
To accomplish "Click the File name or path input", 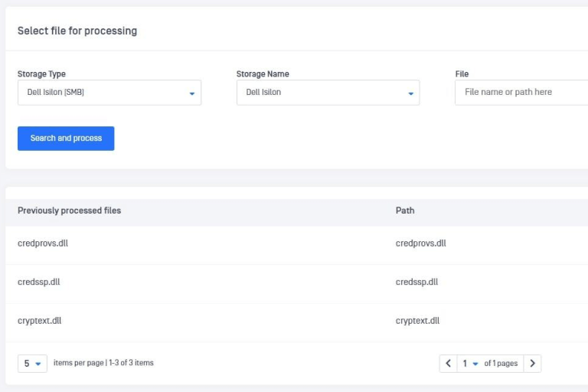I will [x=521, y=93].
